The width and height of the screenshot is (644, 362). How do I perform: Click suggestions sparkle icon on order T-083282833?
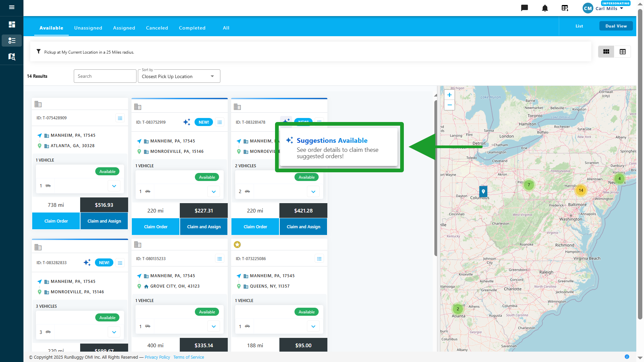(x=87, y=262)
